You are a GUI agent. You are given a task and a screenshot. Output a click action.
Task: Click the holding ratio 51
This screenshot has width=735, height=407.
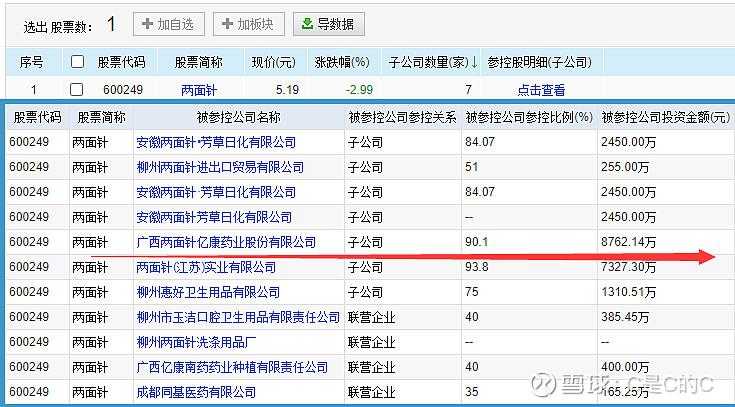472,167
